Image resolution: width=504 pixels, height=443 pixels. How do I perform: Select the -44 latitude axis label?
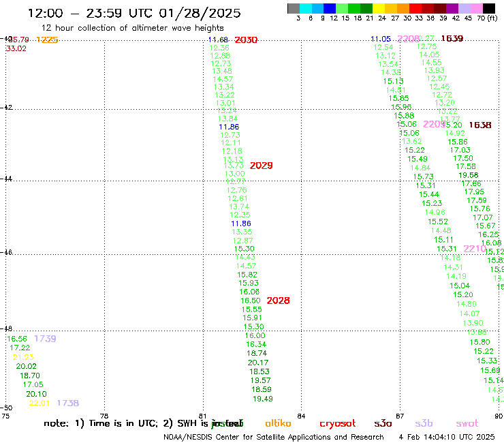coord(6,179)
